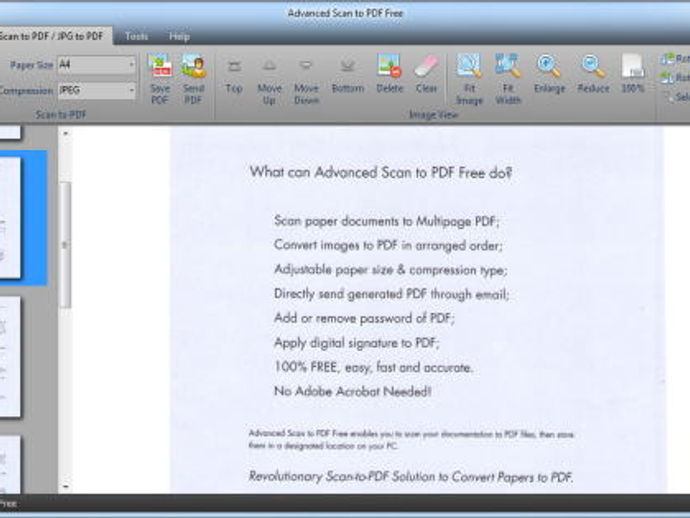This screenshot has width=690, height=518.
Task: Open the Paper Size dropdown
Action: tap(96, 65)
